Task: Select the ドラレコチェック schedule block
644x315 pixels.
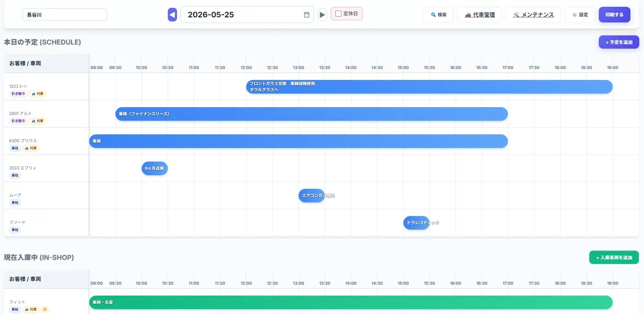Action: (x=416, y=223)
